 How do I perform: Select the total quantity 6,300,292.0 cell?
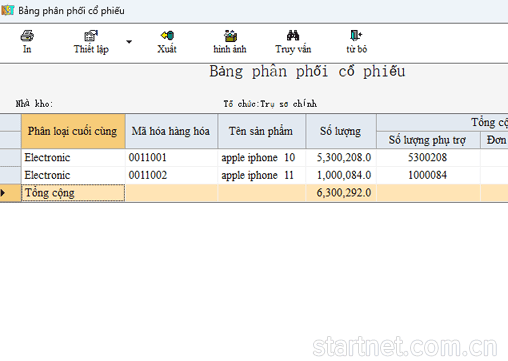[x=341, y=193]
